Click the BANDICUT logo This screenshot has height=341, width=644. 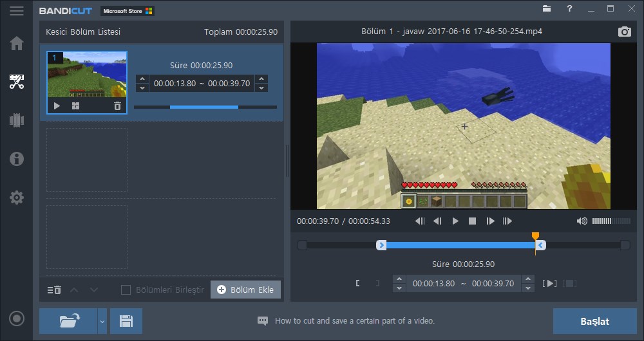point(65,11)
